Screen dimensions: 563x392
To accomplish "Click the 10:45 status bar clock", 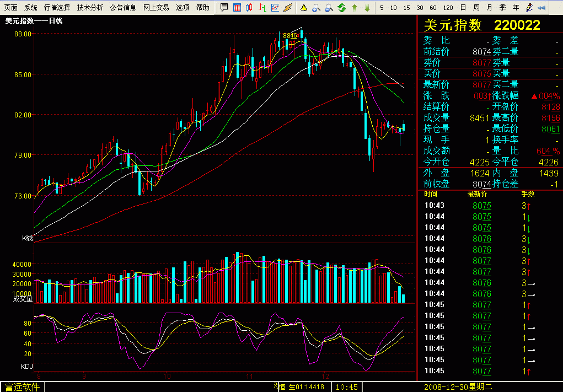I will (x=346, y=388).
